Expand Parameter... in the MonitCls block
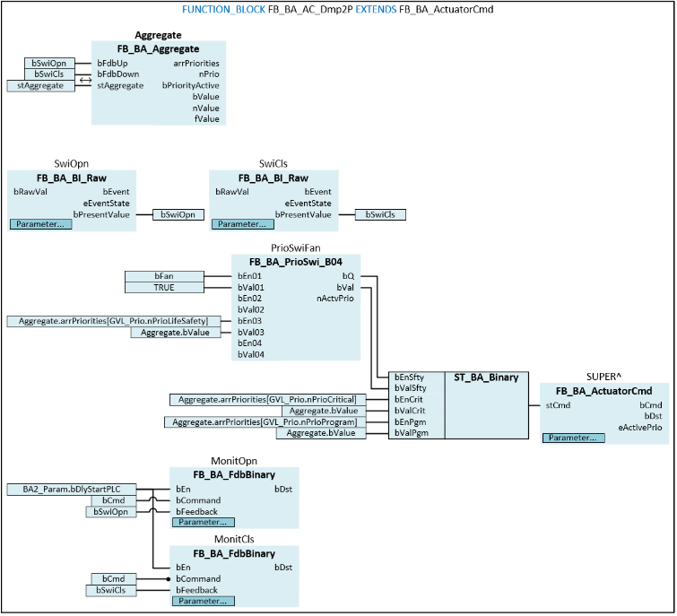The height and width of the screenshot is (616, 677). (203, 600)
